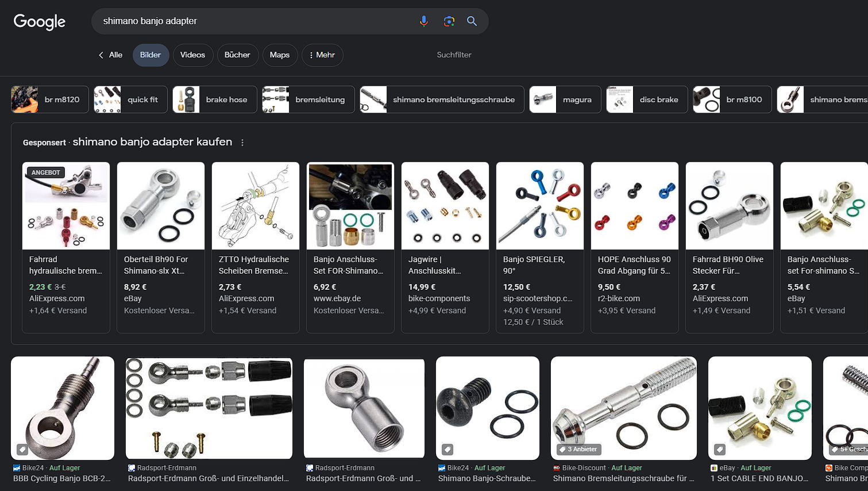Image resolution: width=868 pixels, height=491 pixels.
Task: Click tag icon on Shimano Banjo-Schraube image
Action: pos(447,449)
